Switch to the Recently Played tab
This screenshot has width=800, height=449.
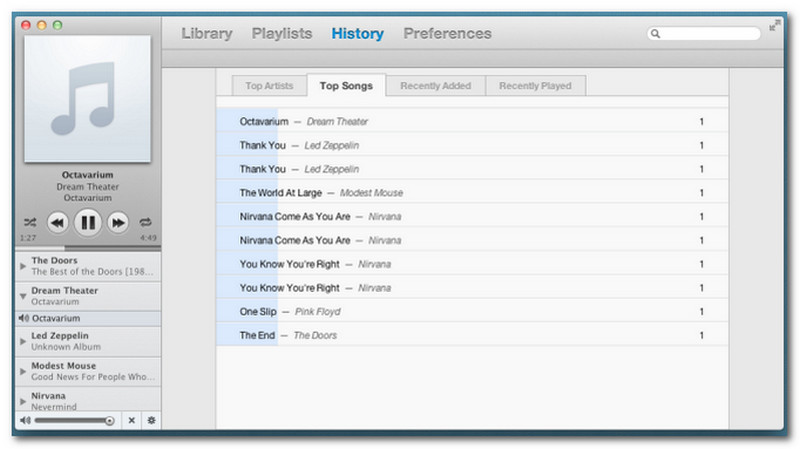pos(535,86)
